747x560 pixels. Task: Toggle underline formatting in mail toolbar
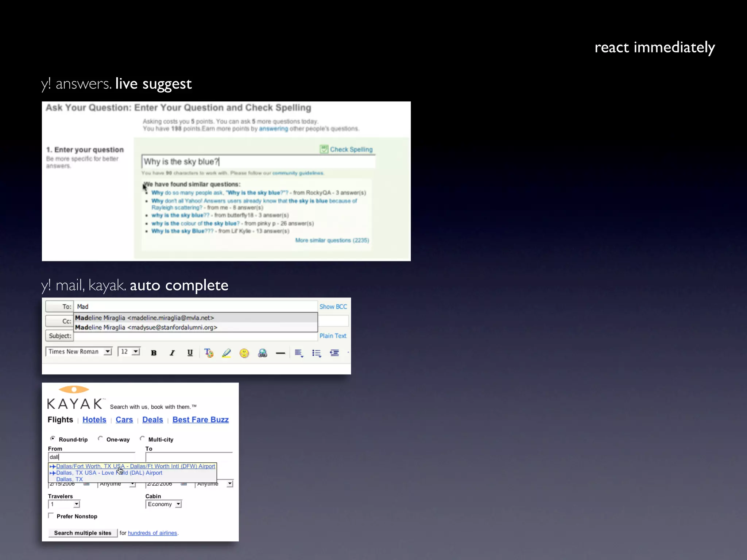[190, 353]
